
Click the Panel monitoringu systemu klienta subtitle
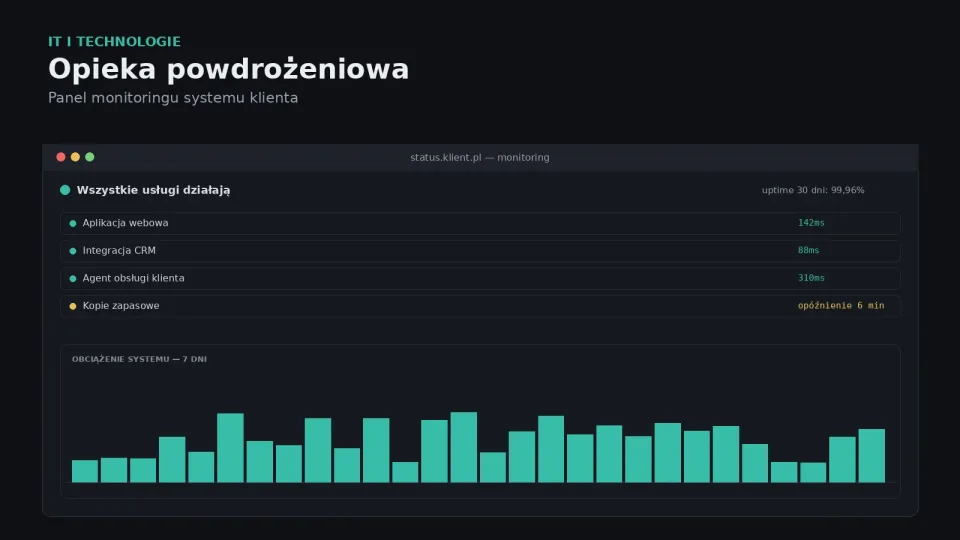coord(173,98)
